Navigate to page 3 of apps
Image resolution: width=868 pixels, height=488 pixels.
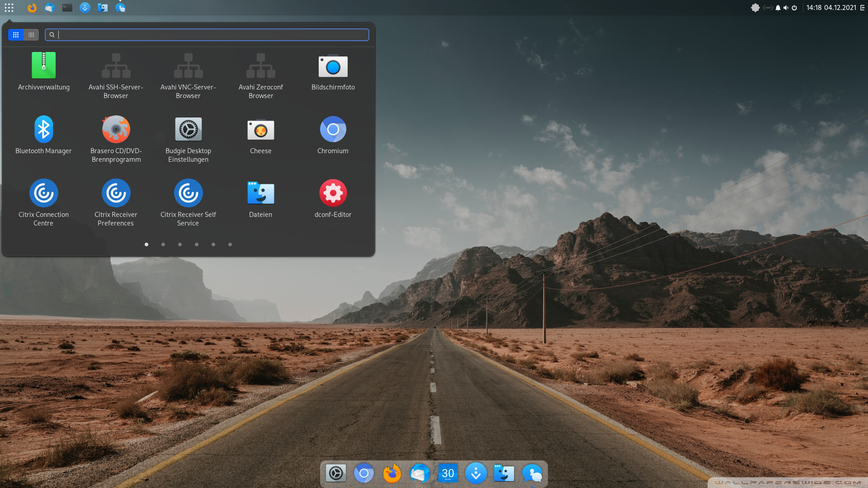pyautogui.click(x=179, y=244)
